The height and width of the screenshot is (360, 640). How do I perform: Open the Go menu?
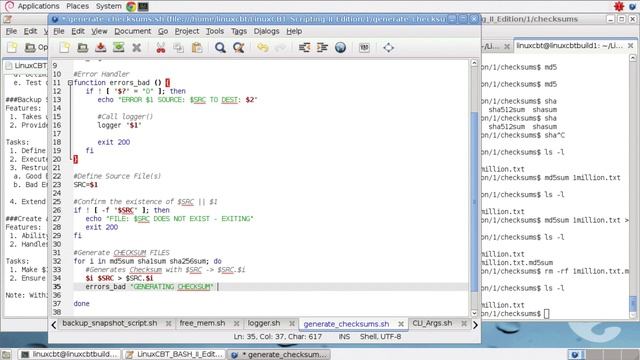click(163, 31)
